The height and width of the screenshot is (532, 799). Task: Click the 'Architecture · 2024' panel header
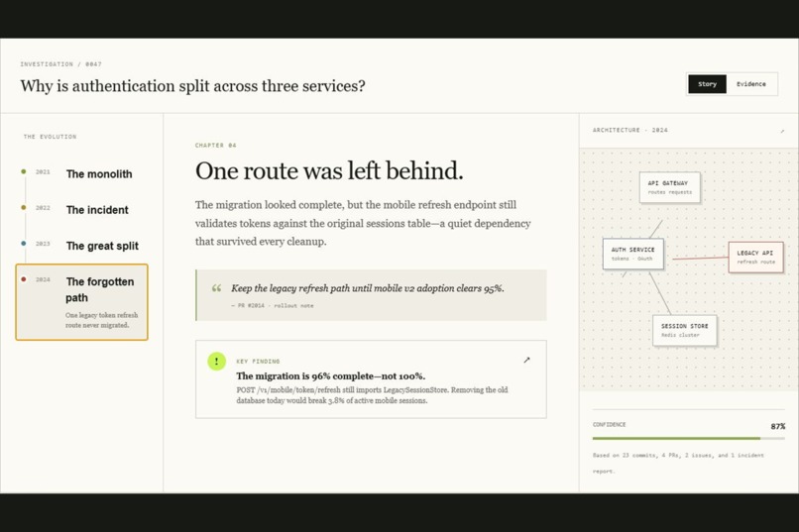pos(629,130)
